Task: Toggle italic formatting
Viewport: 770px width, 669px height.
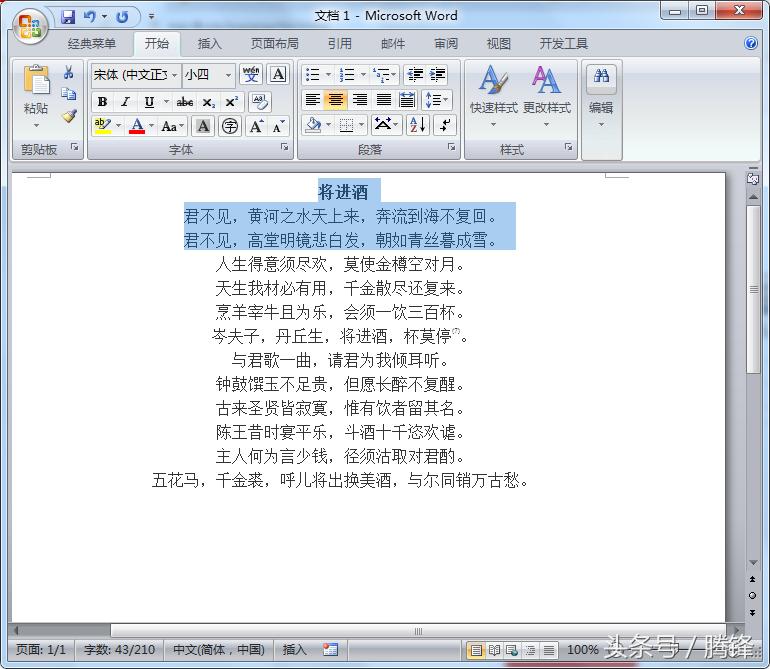Action: [x=125, y=102]
